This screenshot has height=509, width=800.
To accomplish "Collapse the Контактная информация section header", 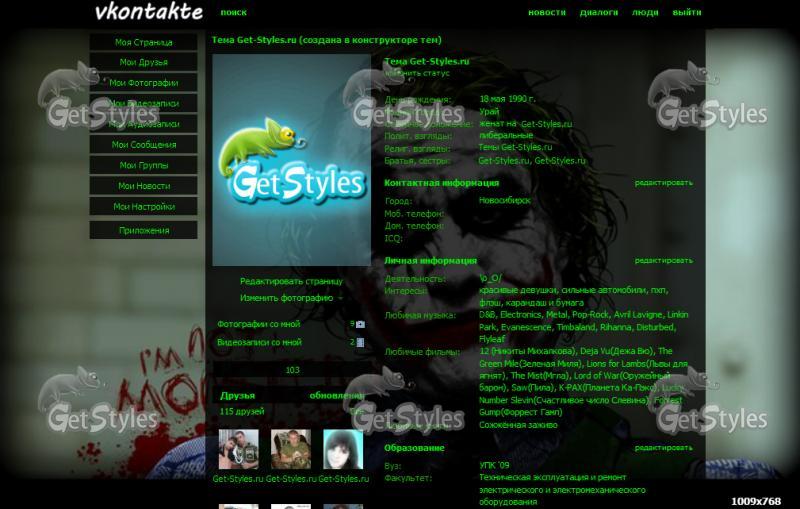I will point(441,183).
